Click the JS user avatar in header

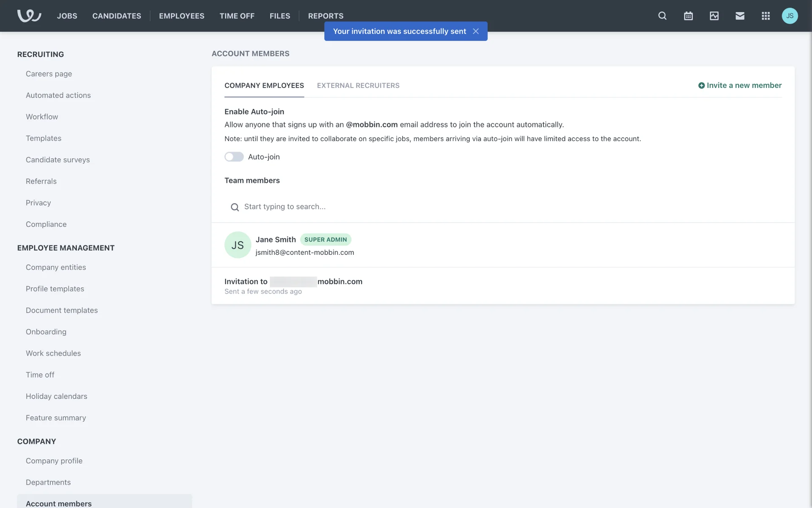point(790,16)
